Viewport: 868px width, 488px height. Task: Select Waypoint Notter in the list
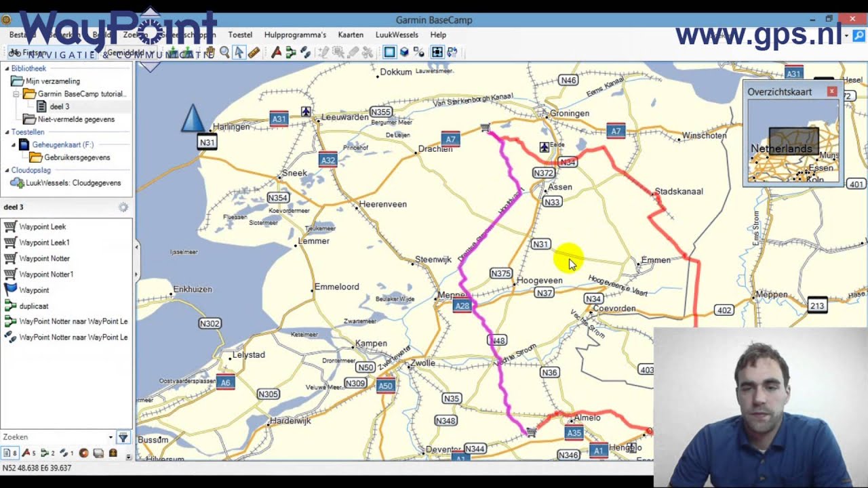click(x=44, y=258)
